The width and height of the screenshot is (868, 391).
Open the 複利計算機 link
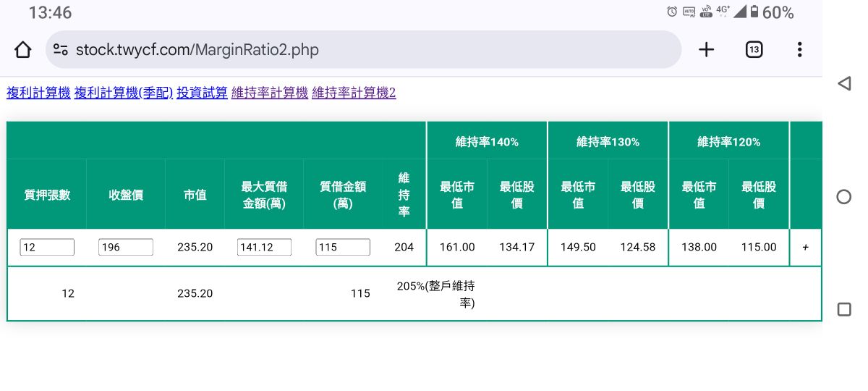[x=38, y=93]
